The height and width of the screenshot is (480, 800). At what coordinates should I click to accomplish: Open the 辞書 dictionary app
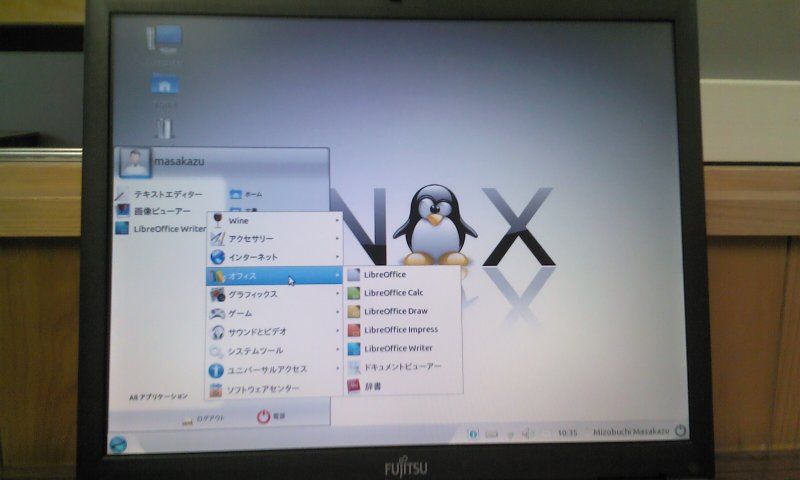[403, 386]
